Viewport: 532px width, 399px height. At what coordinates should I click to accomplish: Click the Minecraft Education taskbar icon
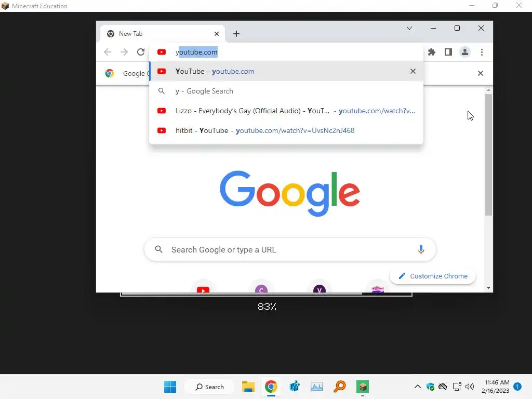pos(362,387)
